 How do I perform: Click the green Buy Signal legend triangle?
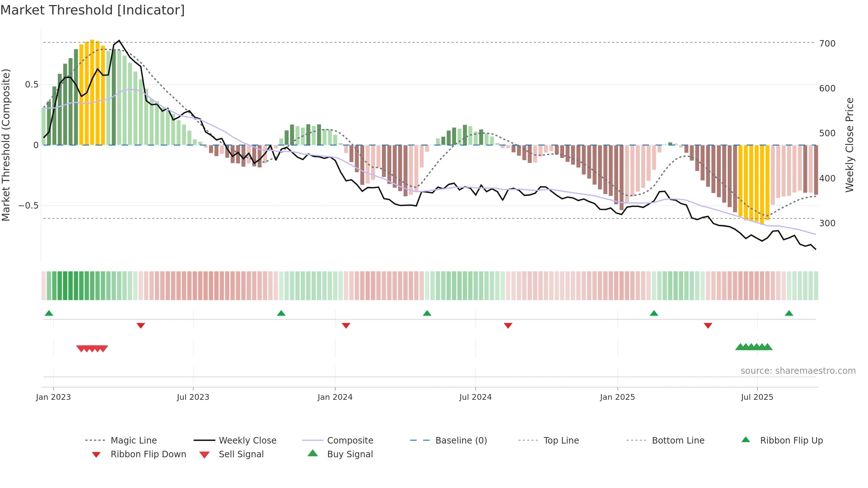(312, 453)
